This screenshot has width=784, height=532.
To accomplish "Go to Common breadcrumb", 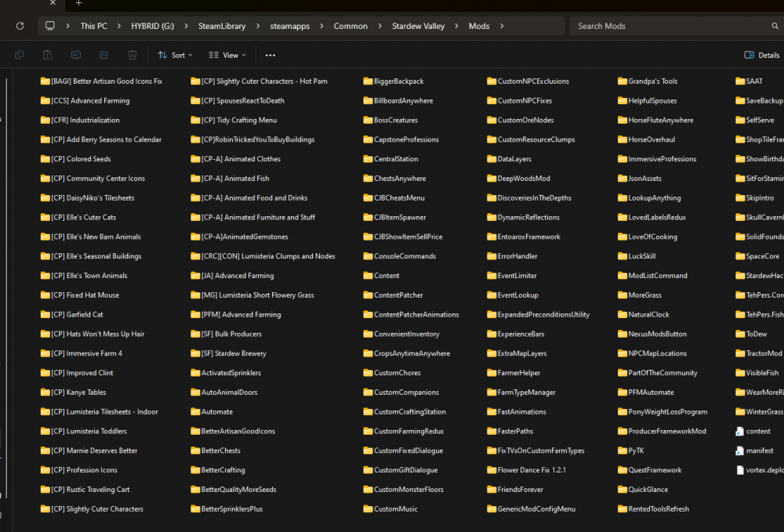I will 350,26.
